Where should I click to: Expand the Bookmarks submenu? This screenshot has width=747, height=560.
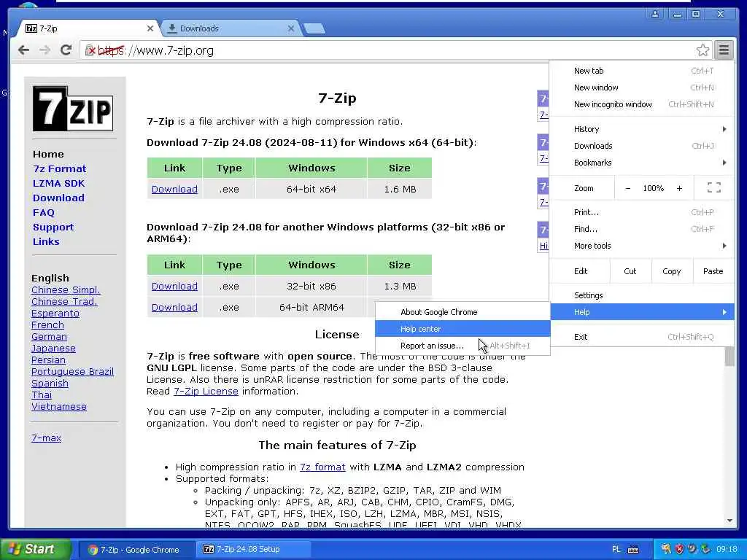642,163
